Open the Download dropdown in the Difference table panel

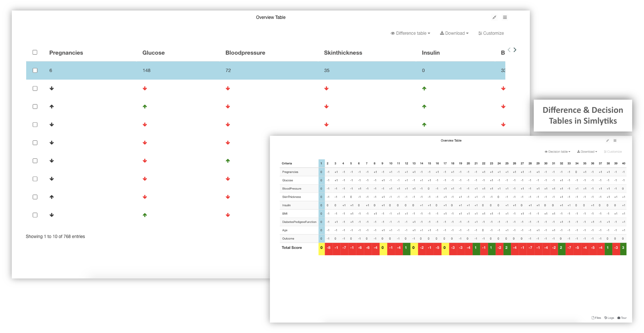[x=454, y=33]
